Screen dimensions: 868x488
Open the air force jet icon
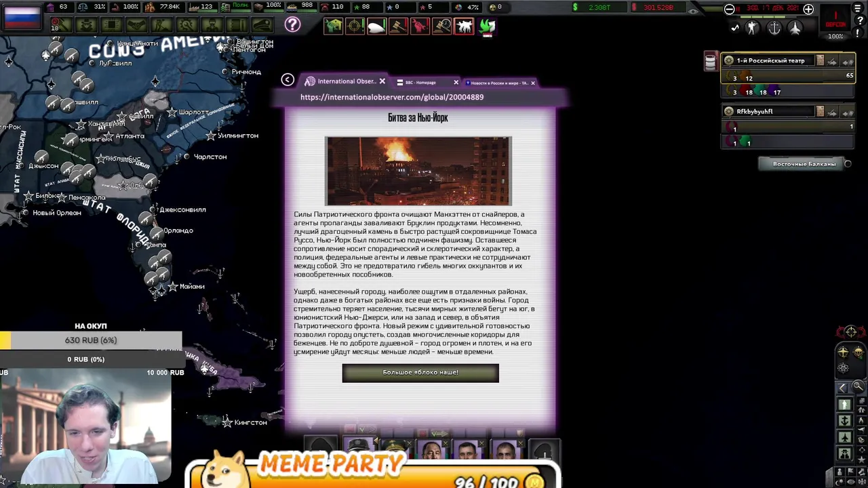(795, 28)
